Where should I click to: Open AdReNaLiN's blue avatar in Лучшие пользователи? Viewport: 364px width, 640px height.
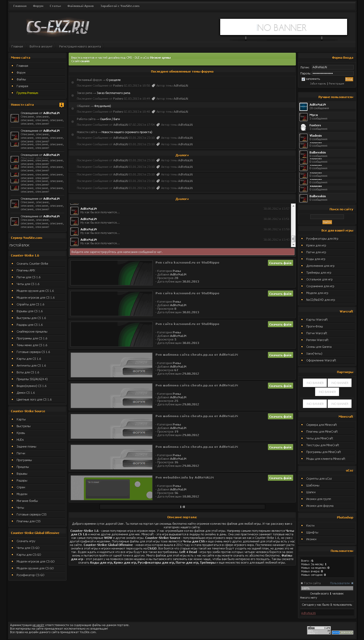[303, 107]
